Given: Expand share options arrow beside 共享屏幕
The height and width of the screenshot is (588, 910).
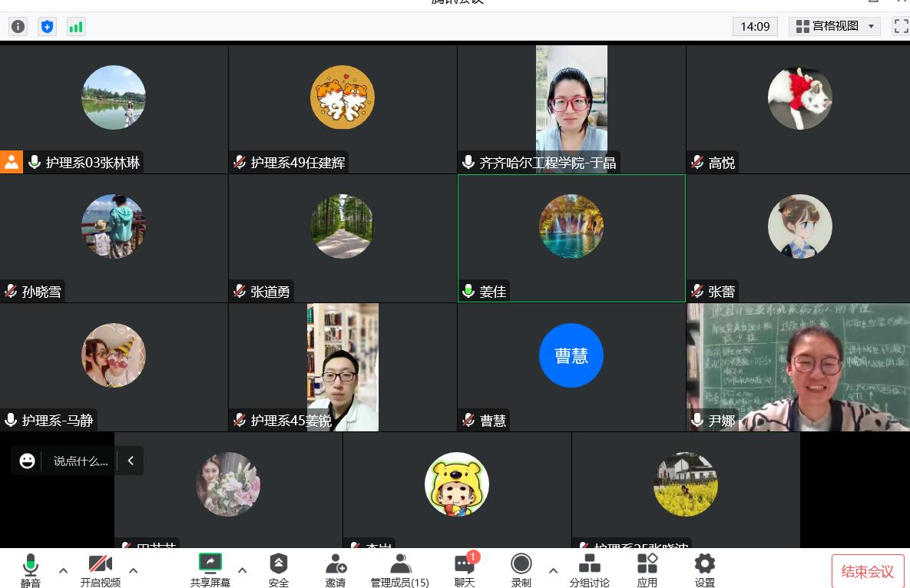Looking at the screenshot, I should point(243,570).
